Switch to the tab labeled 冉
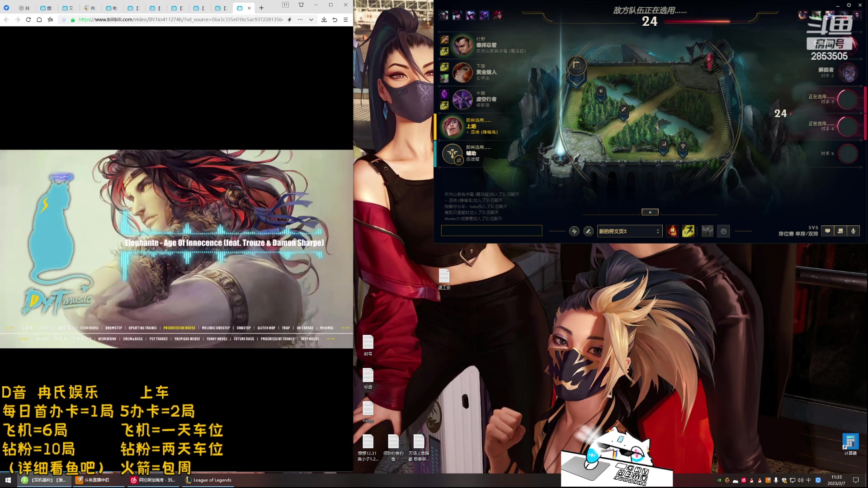868x488 pixels. coord(90,8)
